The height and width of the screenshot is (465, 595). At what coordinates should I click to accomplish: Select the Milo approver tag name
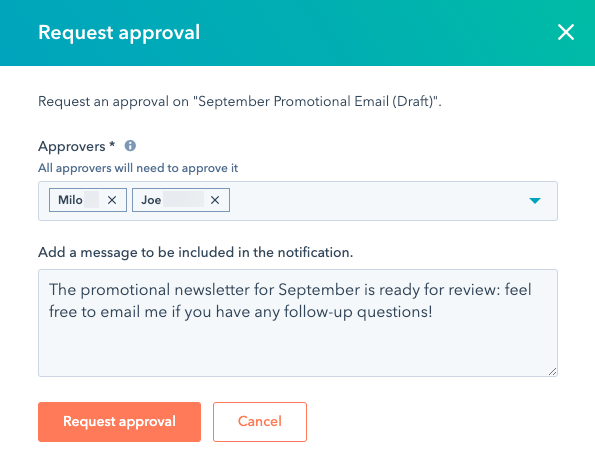click(x=70, y=200)
